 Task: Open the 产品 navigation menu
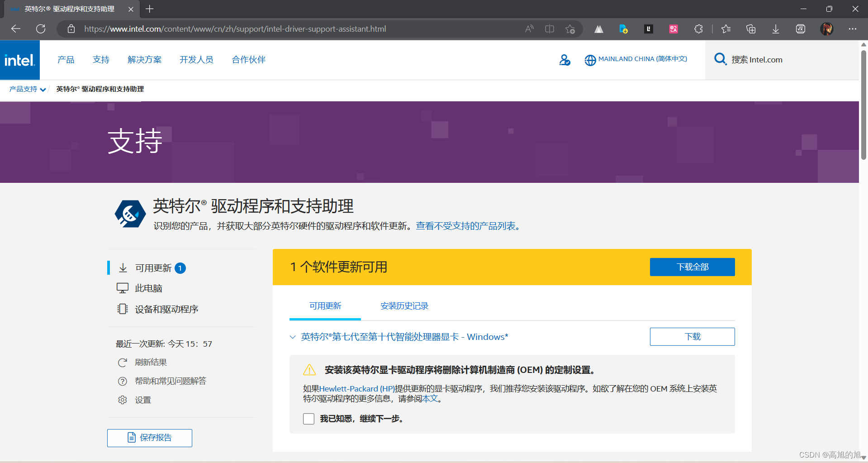point(66,60)
